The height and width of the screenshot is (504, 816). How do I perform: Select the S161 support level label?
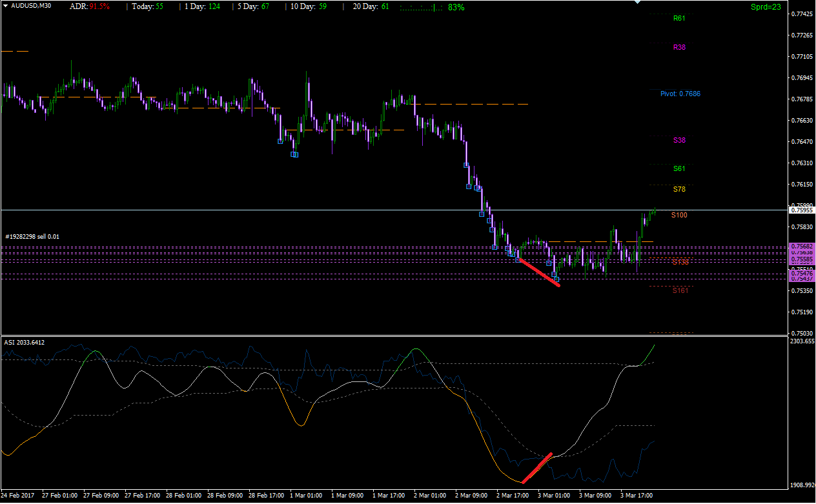tap(680, 290)
